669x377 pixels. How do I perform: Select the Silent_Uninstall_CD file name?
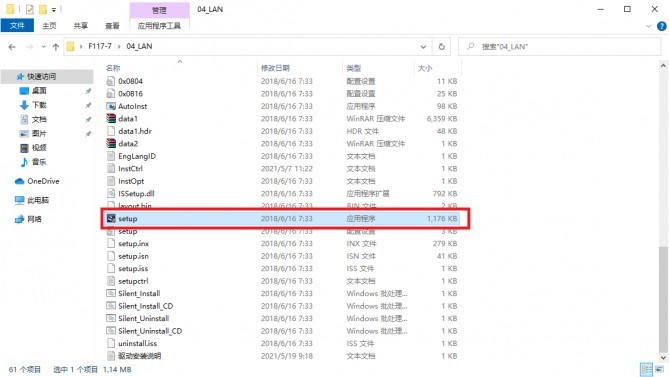[x=150, y=331]
